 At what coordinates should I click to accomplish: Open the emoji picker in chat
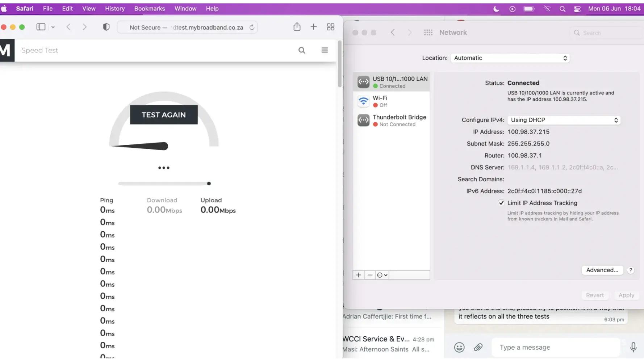(x=459, y=348)
